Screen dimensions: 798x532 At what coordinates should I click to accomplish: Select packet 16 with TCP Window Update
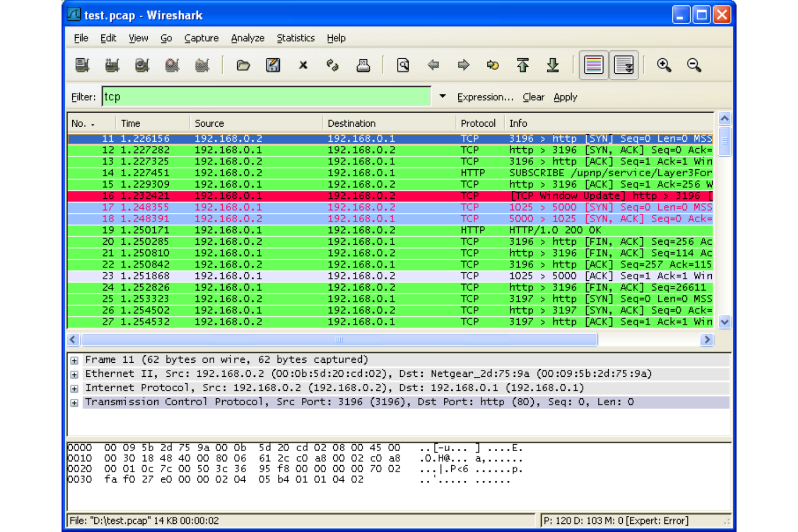[324, 196]
